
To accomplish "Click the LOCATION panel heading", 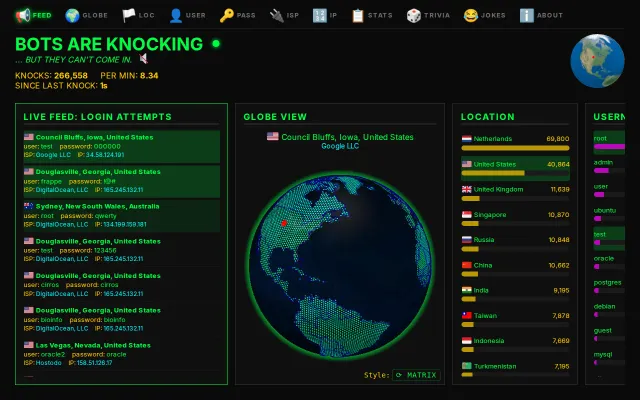I will (488, 117).
